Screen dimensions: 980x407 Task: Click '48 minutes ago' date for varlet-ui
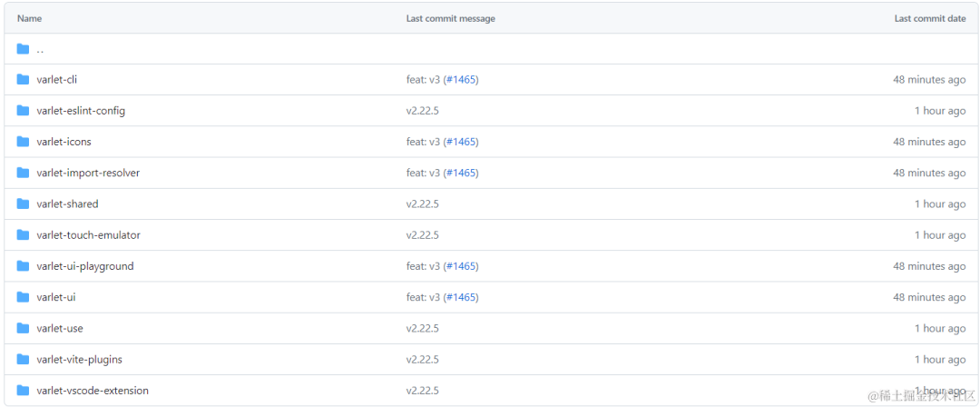(x=929, y=297)
